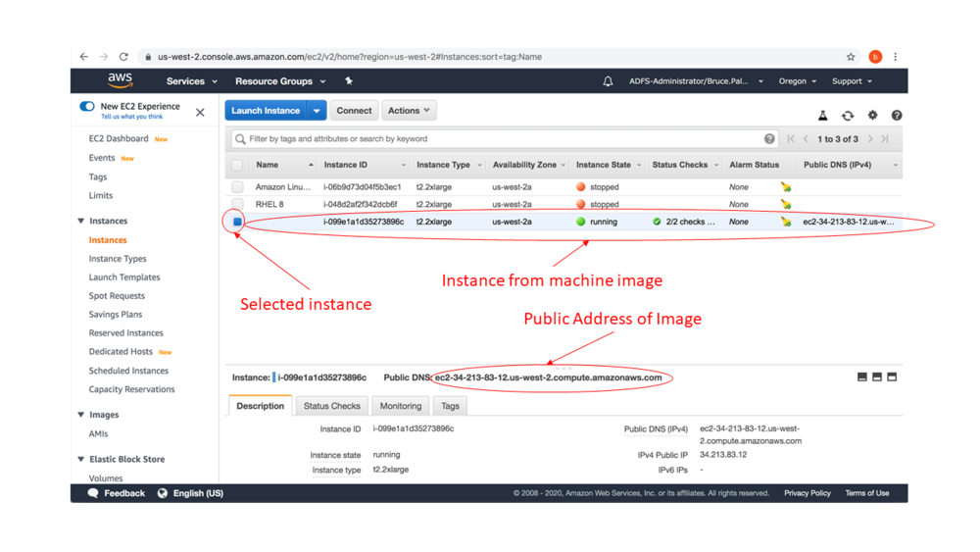
Task: Open Volumes under Elastic Block Store
Action: pyautogui.click(x=106, y=478)
